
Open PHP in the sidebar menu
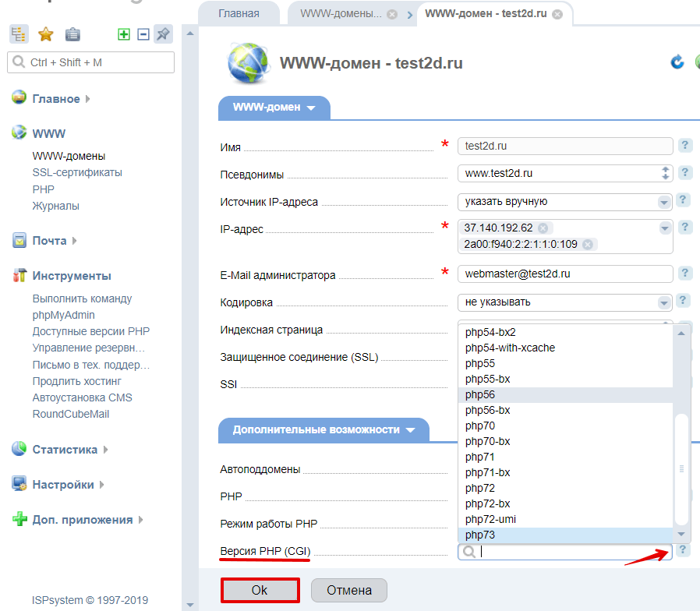click(x=44, y=189)
